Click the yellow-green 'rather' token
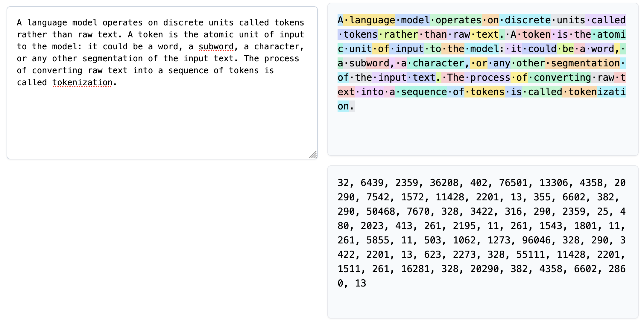This screenshot has height=323, width=644. pyautogui.click(x=398, y=35)
